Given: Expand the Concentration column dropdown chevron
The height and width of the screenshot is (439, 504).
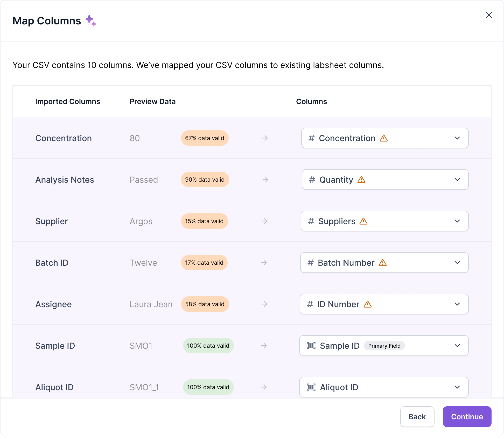Looking at the screenshot, I should (457, 138).
